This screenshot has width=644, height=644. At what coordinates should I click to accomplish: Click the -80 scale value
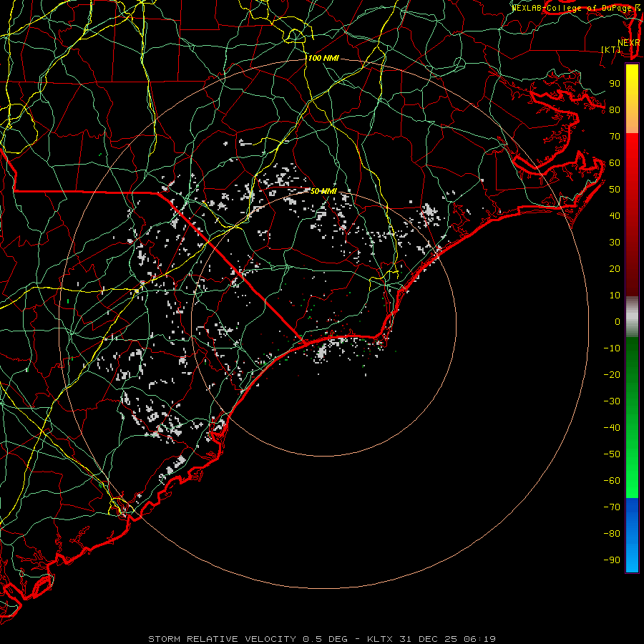click(612, 534)
